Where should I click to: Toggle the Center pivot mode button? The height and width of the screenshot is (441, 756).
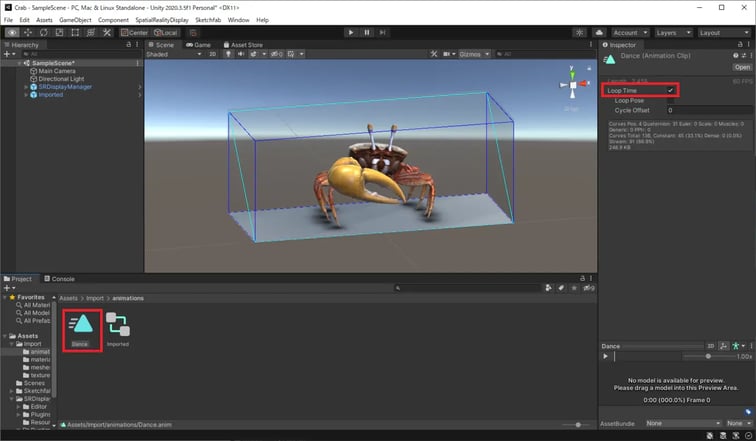pos(133,32)
